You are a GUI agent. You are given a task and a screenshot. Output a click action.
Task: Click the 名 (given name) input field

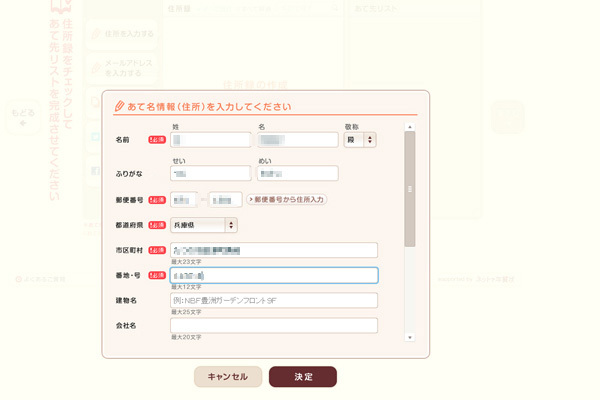pyautogui.click(x=297, y=140)
